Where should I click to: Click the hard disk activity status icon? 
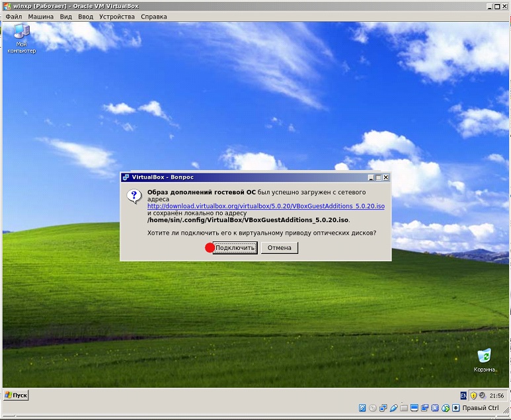point(362,408)
